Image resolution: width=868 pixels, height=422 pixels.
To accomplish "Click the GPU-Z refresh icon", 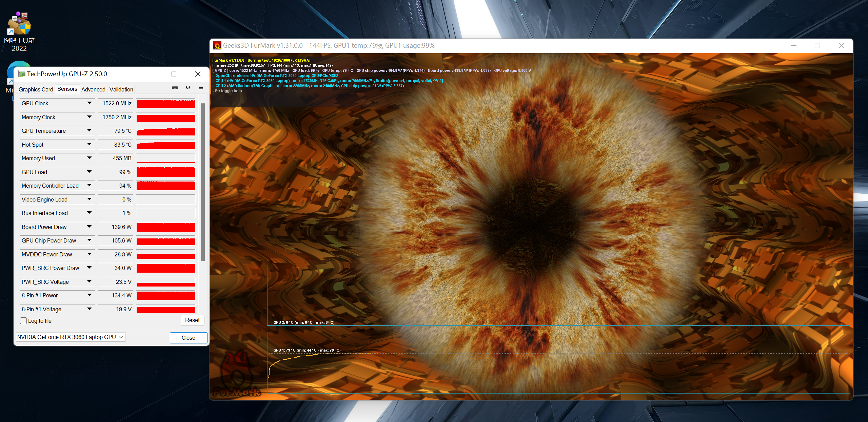I will [x=188, y=87].
